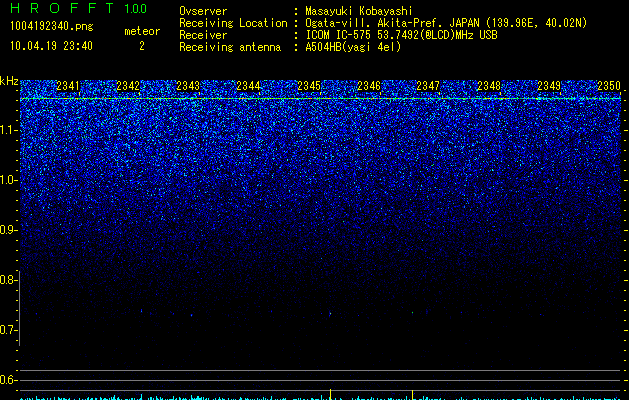Click the 2348 time marker

point(489,86)
